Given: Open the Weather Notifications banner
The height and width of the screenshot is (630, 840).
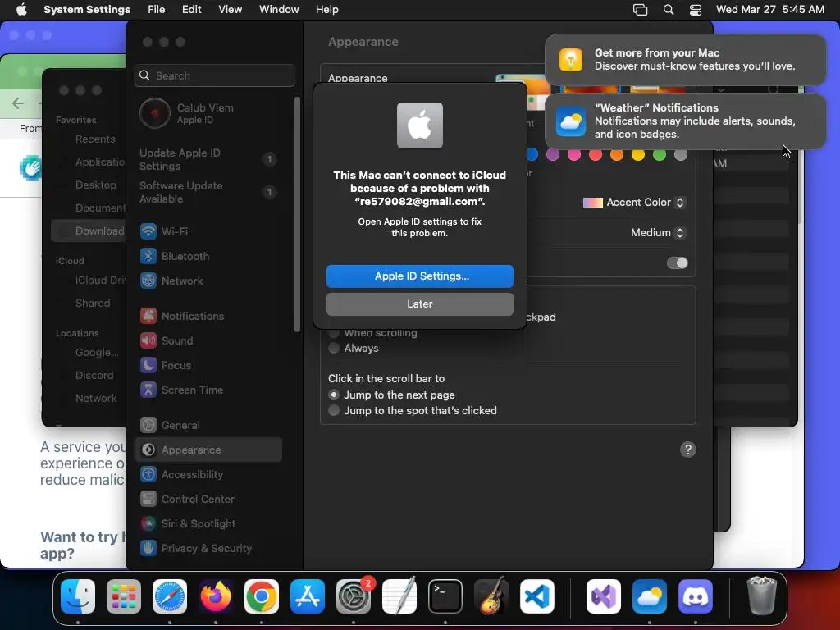Looking at the screenshot, I should click(x=685, y=121).
